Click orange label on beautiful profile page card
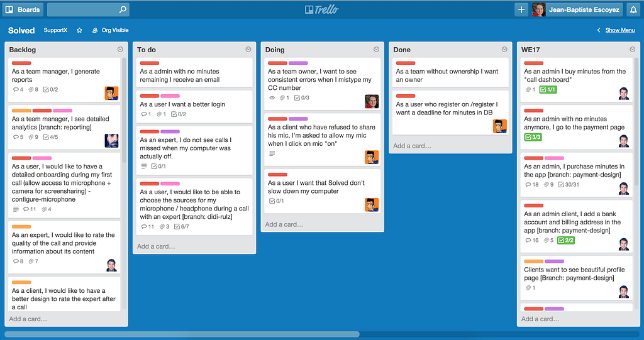The image size is (644, 340). tap(533, 261)
